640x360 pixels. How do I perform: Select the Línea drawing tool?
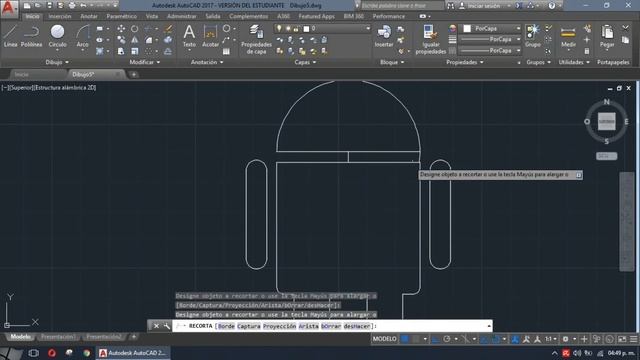tap(11, 36)
